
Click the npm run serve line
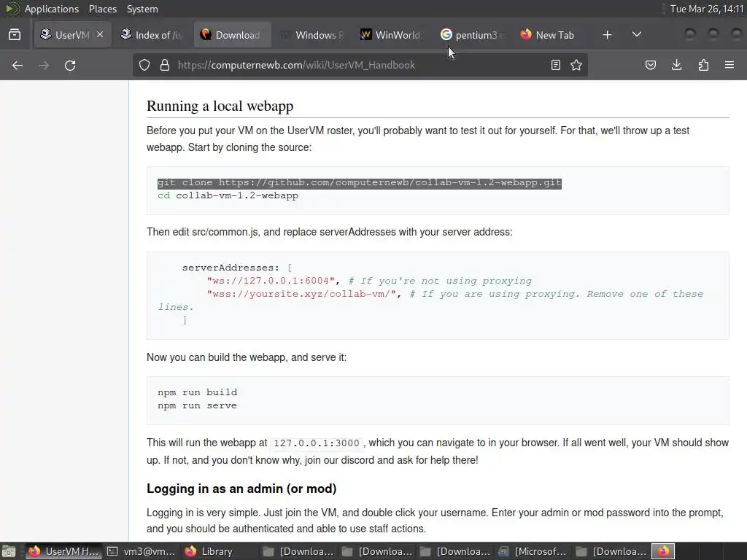click(197, 405)
